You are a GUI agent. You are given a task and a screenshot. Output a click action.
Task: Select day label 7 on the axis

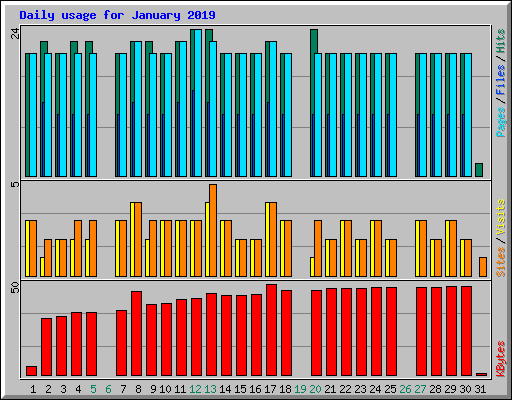tap(123, 389)
